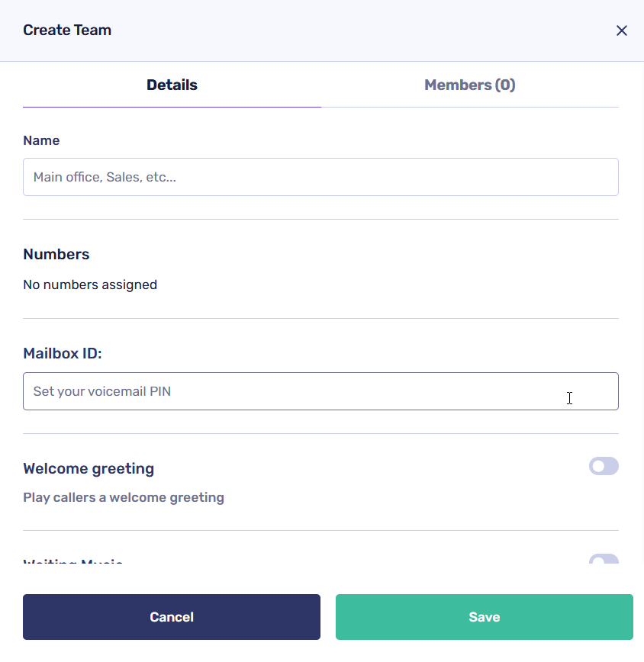Click the Mailbox ID label
Image resolution: width=644 pixels, height=662 pixels.
click(x=63, y=353)
